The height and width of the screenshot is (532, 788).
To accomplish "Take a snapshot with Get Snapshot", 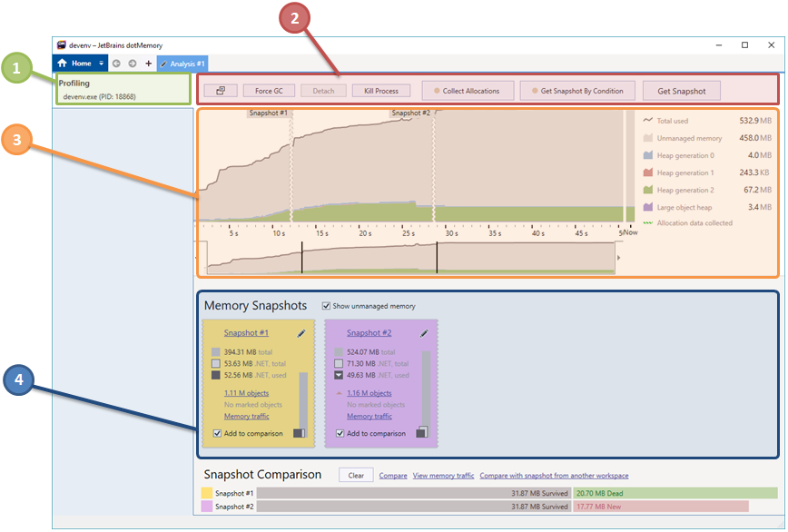I will [682, 91].
